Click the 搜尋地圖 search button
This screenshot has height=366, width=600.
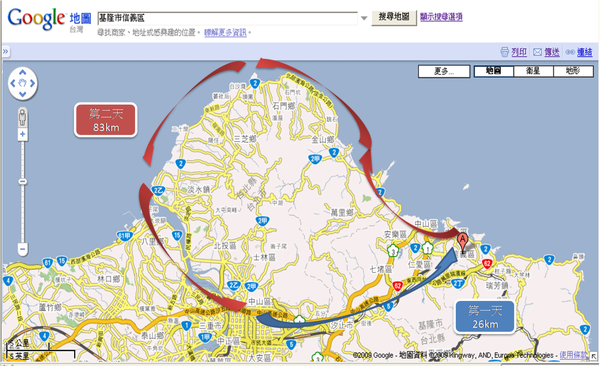(394, 17)
